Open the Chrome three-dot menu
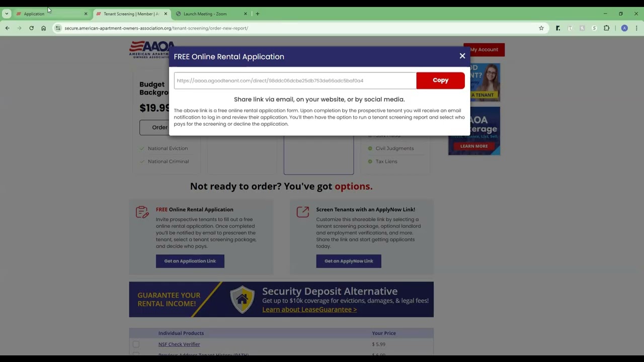The image size is (644, 362). point(636,28)
